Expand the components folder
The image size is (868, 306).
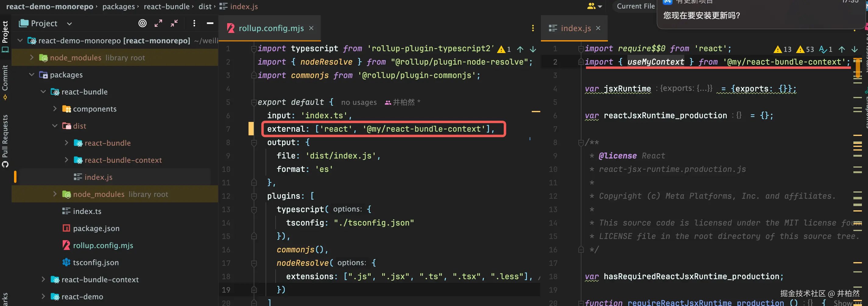tap(55, 109)
